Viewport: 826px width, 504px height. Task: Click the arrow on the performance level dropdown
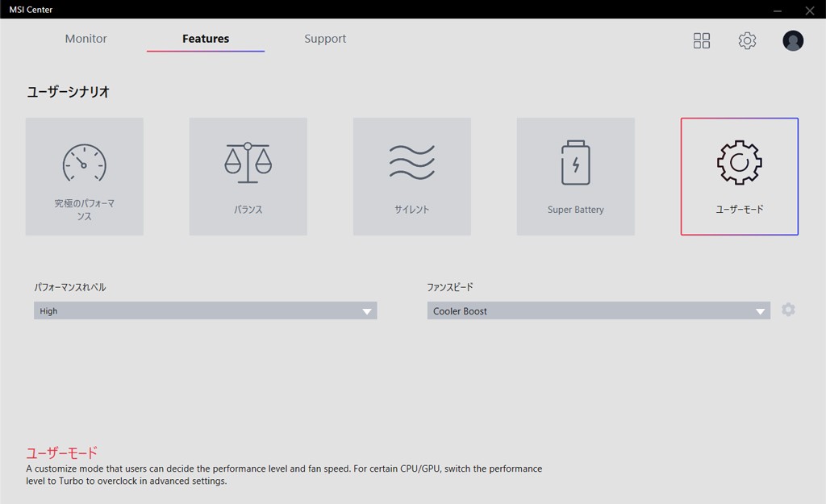click(367, 311)
